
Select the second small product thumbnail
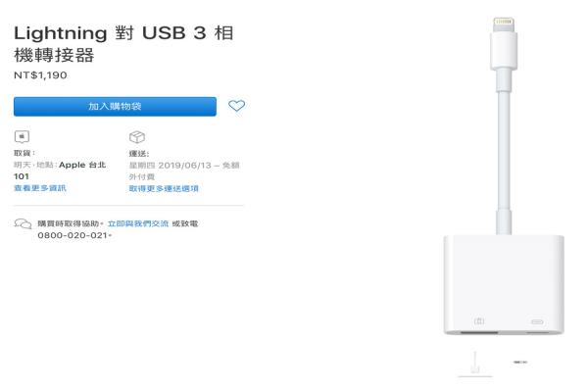[x=520, y=362]
